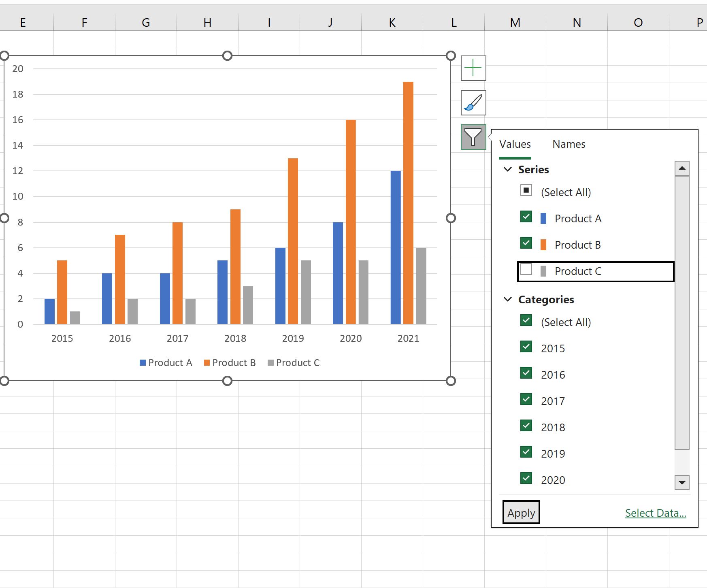This screenshot has height=588, width=707.
Task: Select column N header
Action: pos(577,23)
